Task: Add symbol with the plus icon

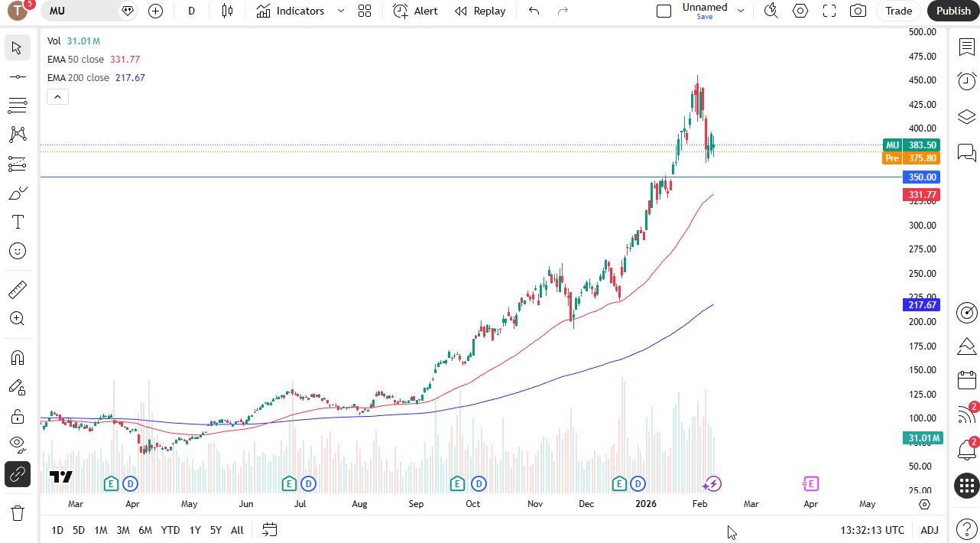Action: [156, 11]
